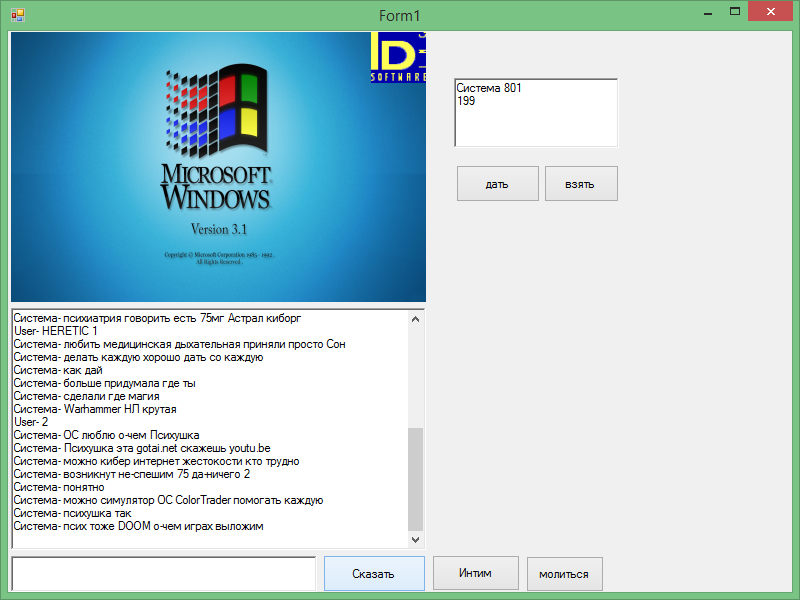
Task: Click the line 'Система- возникнут не-спешим 75 да-ничего 2'
Action: click(x=132, y=474)
